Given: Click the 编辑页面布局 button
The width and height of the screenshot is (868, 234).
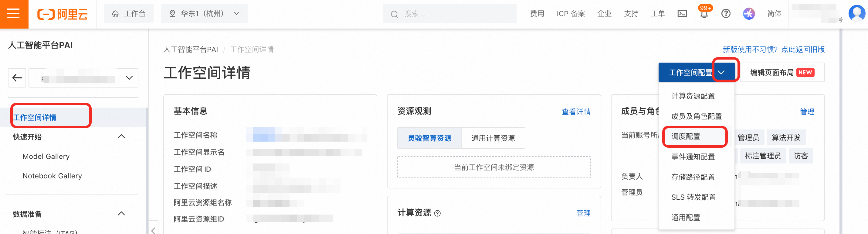Looking at the screenshot, I should [x=782, y=73].
